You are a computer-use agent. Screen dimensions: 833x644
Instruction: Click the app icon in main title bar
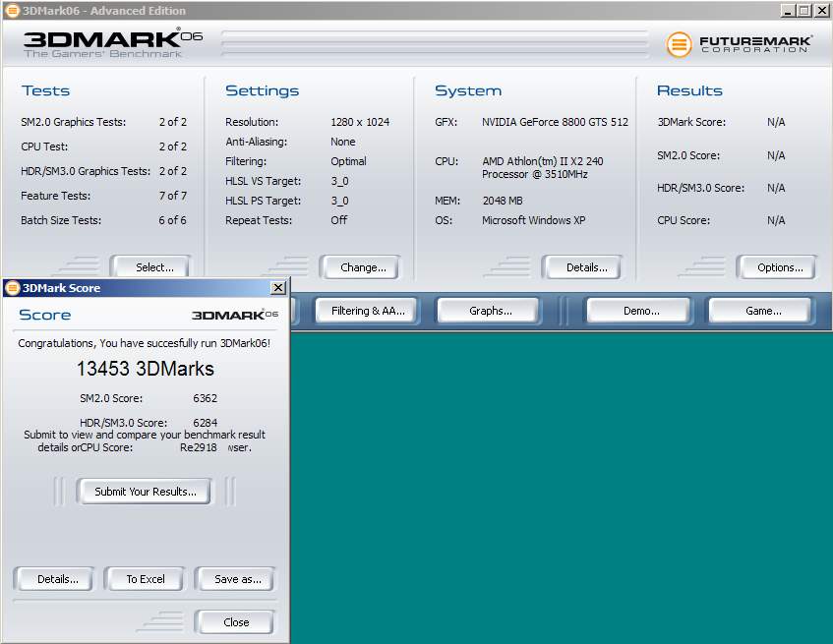(x=11, y=10)
